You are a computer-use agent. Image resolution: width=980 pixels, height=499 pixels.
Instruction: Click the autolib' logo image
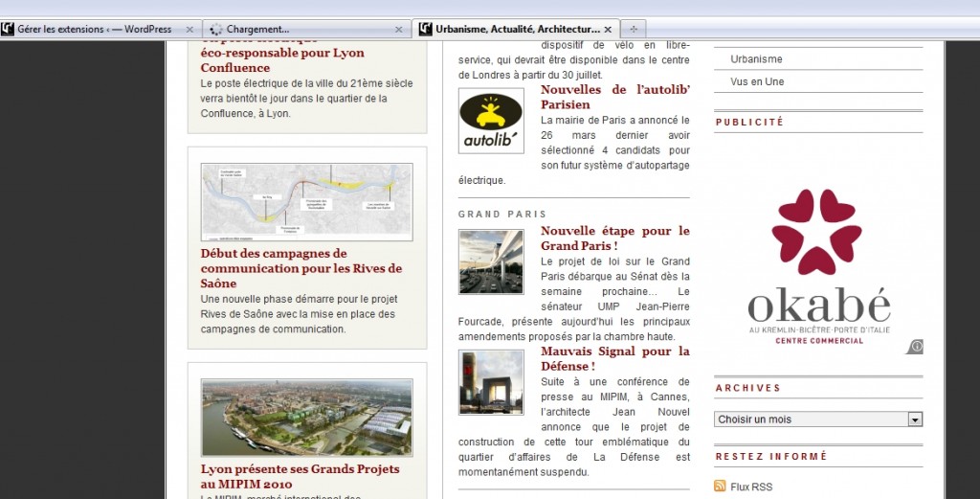click(x=491, y=121)
